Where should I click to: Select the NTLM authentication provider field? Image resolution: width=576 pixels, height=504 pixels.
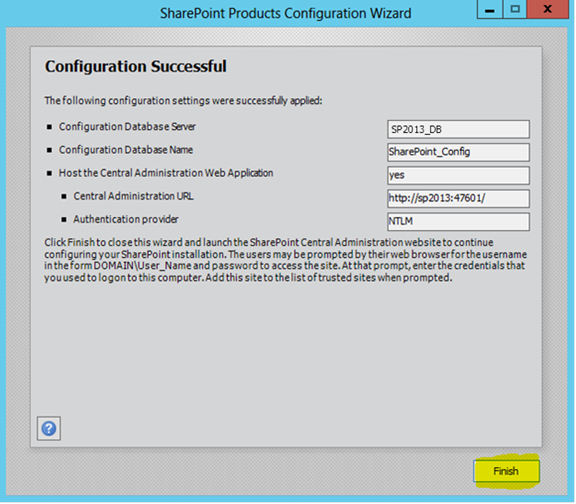click(x=458, y=222)
